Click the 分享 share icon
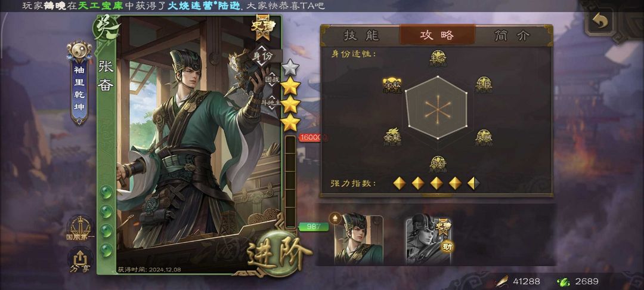This screenshot has width=644, height=290. click(80, 260)
